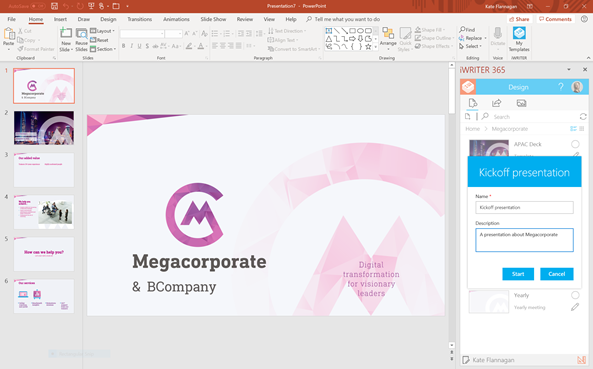Open the share icon tab in iWRITER pane

[497, 103]
